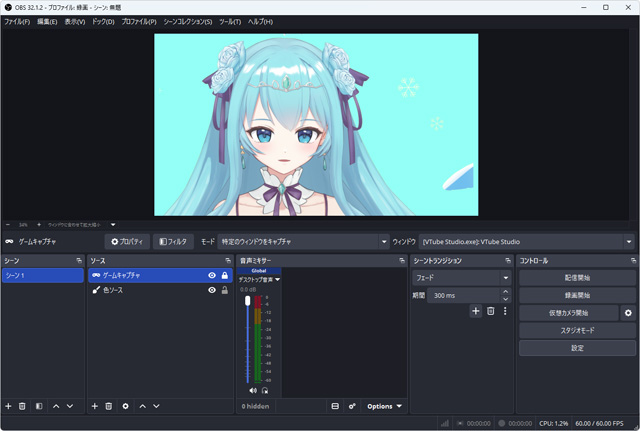The height and width of the screenshot is (431, 640).
Task: Mute デスクトップ音声 speaker icon
Action: [253, 391]
